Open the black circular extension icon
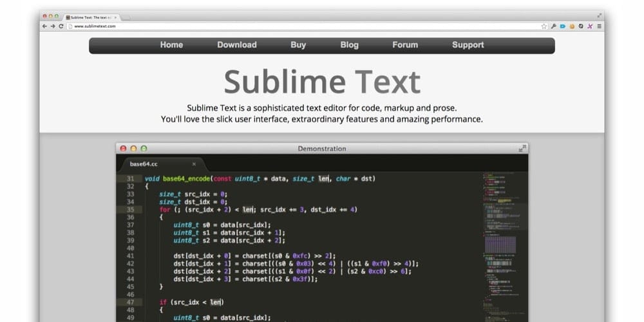 point(581,26)
